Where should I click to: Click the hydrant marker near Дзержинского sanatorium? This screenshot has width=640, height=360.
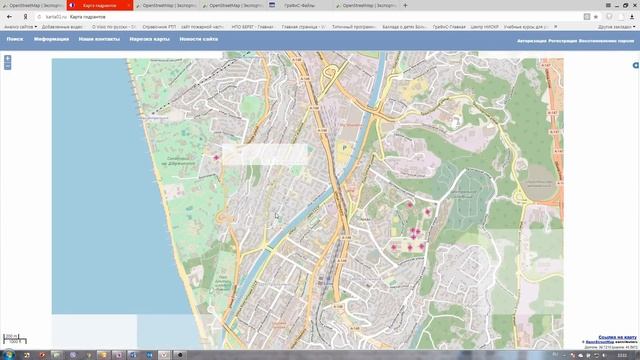(216, 158)
